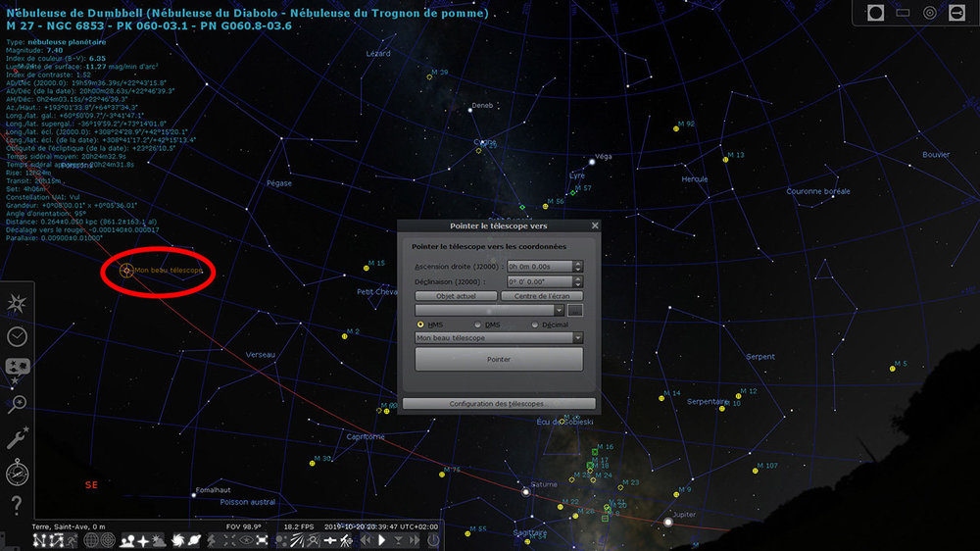Toggle sensor frame rectangle icon

(x=903, y=13)
